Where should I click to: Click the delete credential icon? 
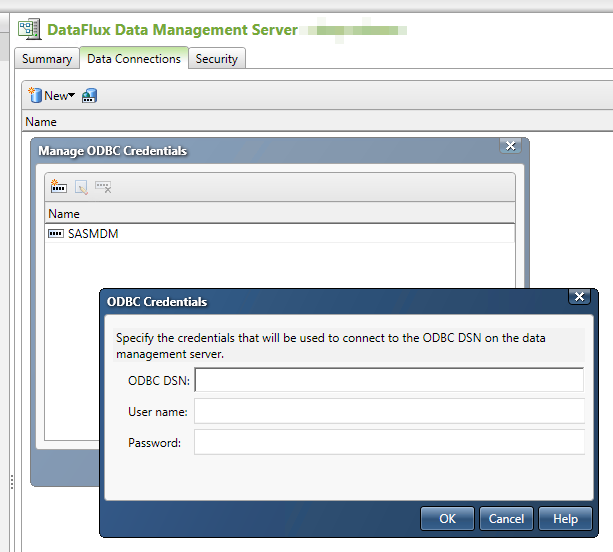103,187
